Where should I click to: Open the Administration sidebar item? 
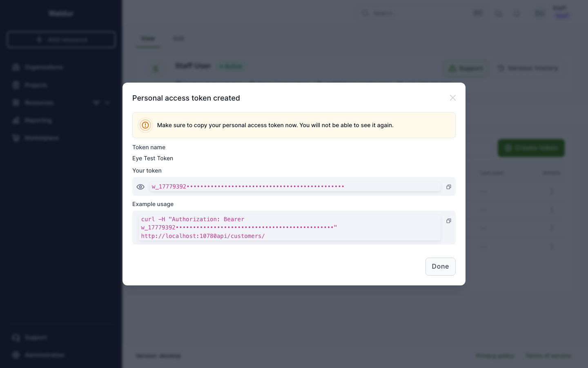click(45, 355)
